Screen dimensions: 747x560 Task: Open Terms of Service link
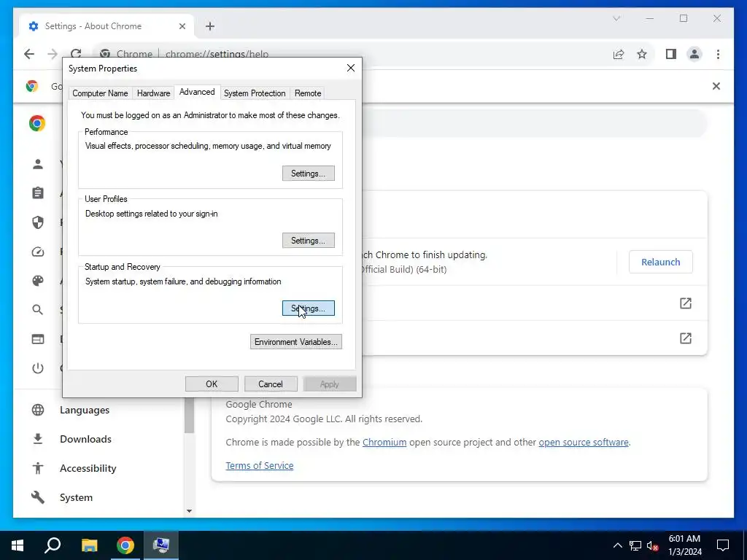(x=260, y=465)
